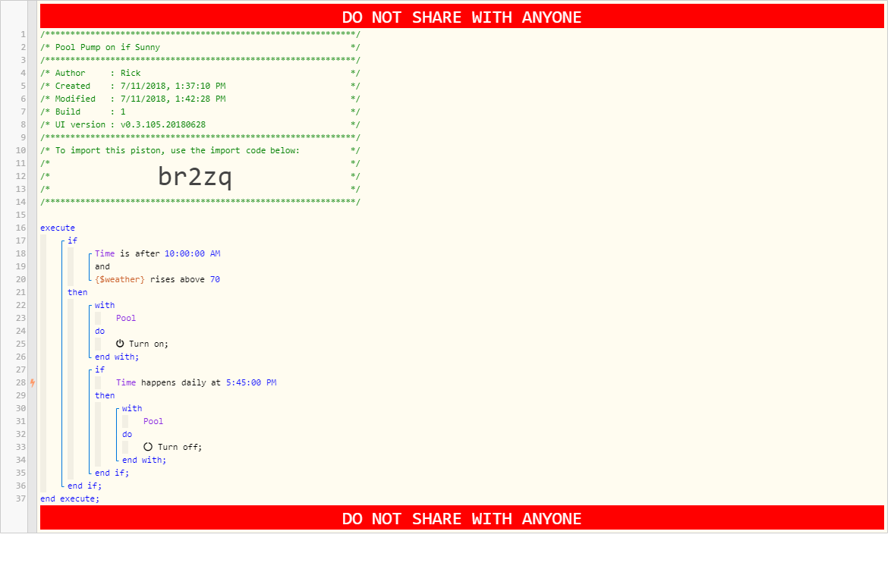Select the 5:45:00 PM time value
Viewport: 894px width, 588px height.
point(251,383)
